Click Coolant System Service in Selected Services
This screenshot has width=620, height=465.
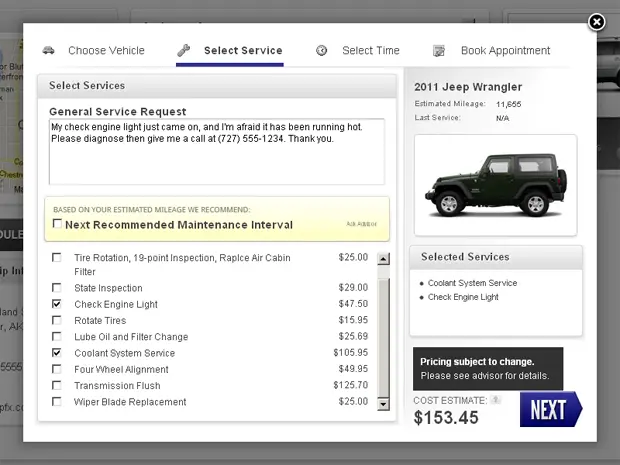click(473, 283)
